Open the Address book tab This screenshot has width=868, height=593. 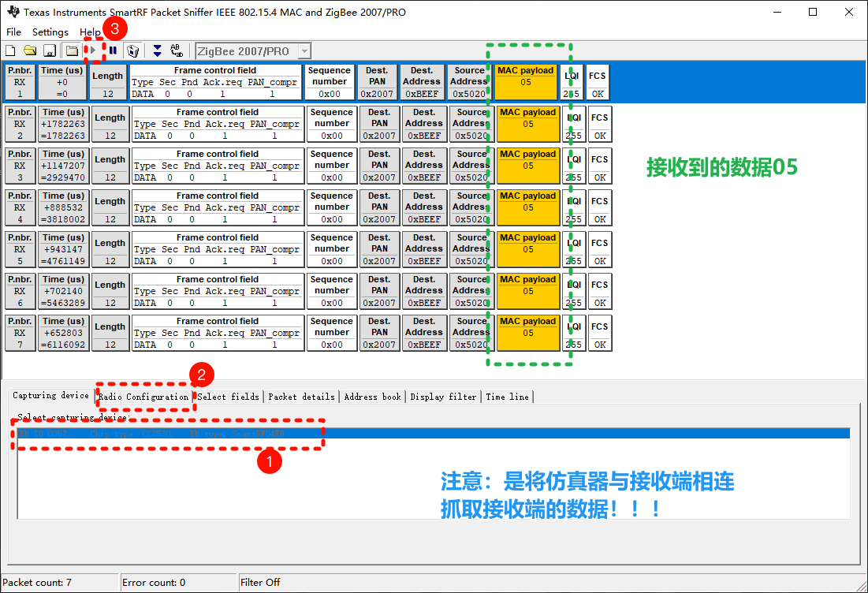[373, 397]
